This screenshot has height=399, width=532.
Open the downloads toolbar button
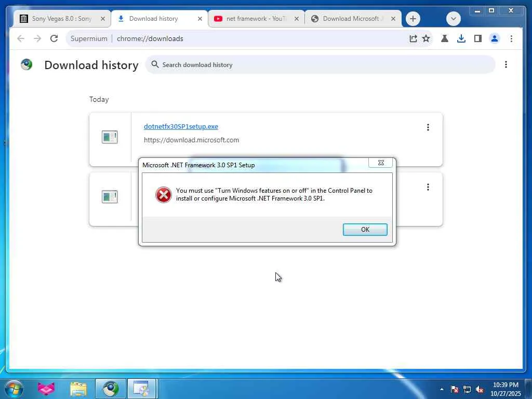(x=461, y=38)
